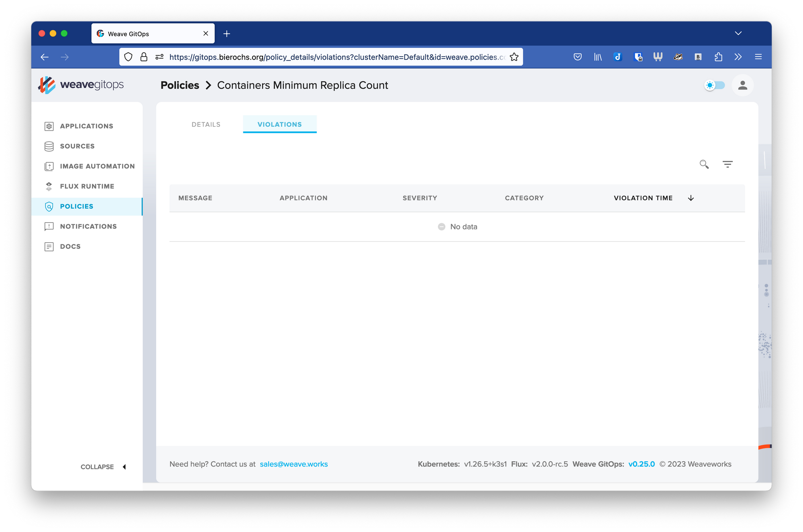The height and width of the screenshot is (532, 803).
Task: Click the Message column header
Action: [x=196, y=198]
